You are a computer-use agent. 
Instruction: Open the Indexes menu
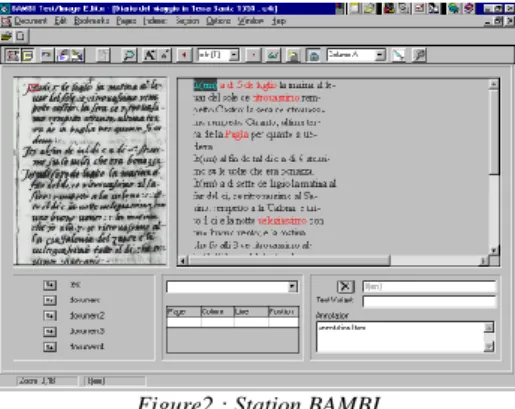155,21
